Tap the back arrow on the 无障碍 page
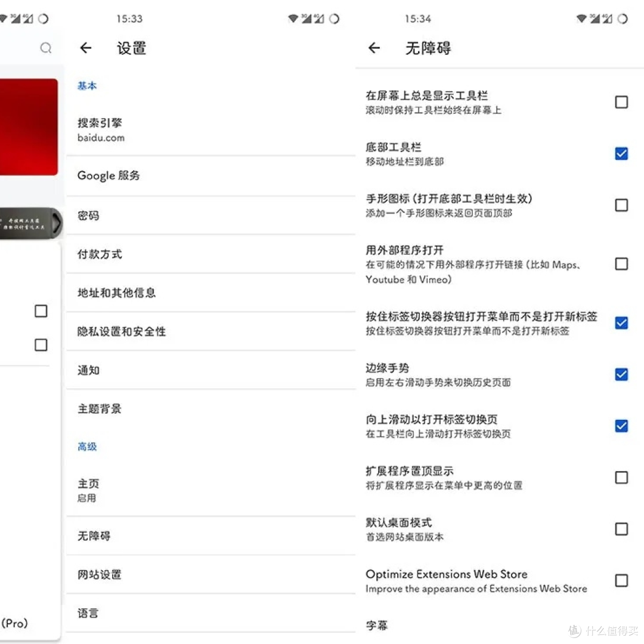644x644 pixels. (374, 48)
